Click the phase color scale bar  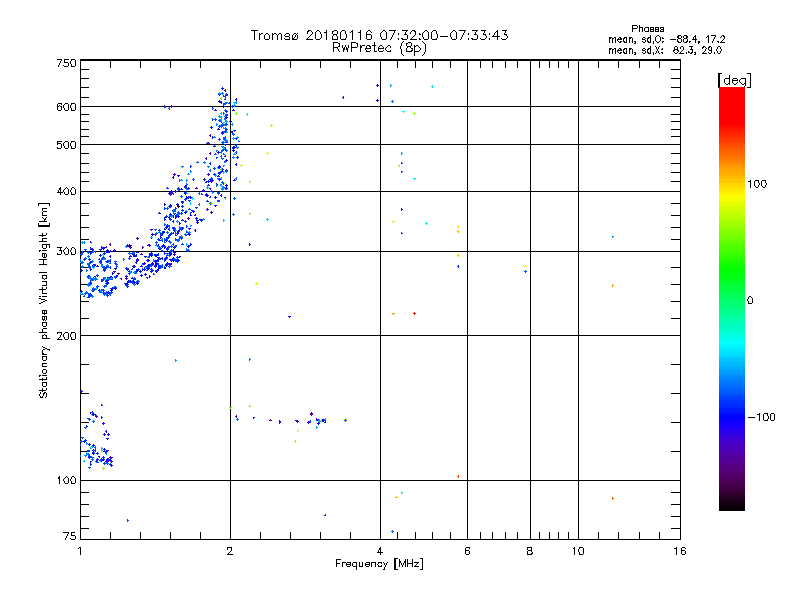click(732, 298)
